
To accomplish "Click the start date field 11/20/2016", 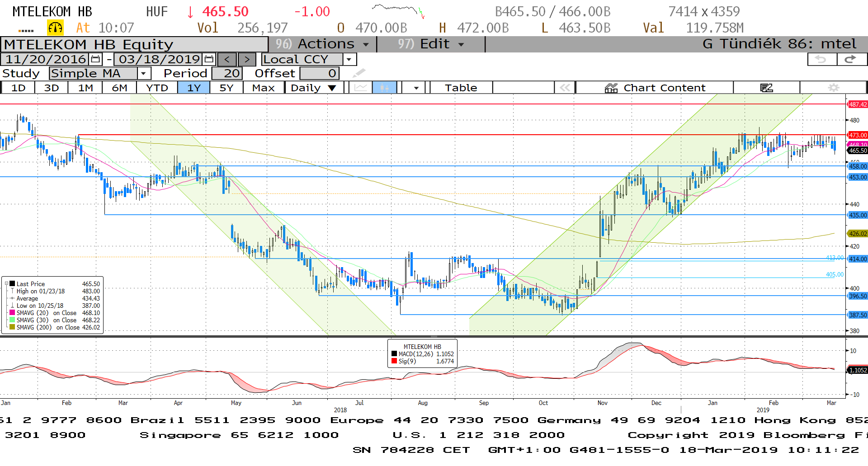I will click(46, 59).
